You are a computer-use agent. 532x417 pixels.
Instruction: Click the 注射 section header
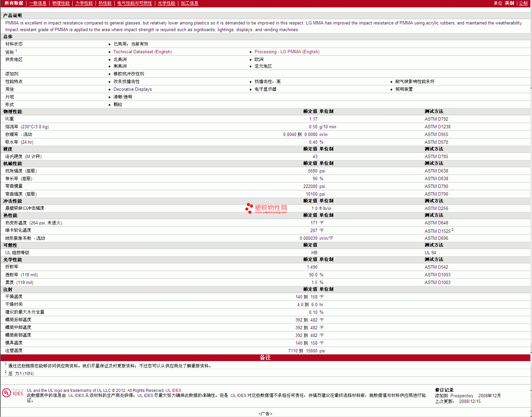[8, 290]
